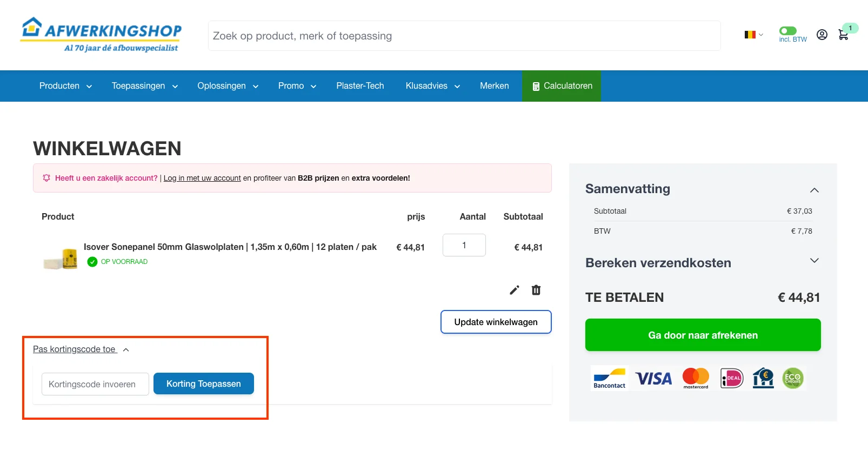Open the shopping cart icon

click(843, 35)
